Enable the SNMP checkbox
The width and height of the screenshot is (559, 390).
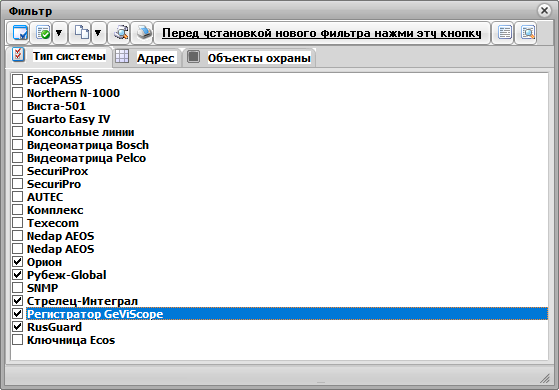pos(17,288)
